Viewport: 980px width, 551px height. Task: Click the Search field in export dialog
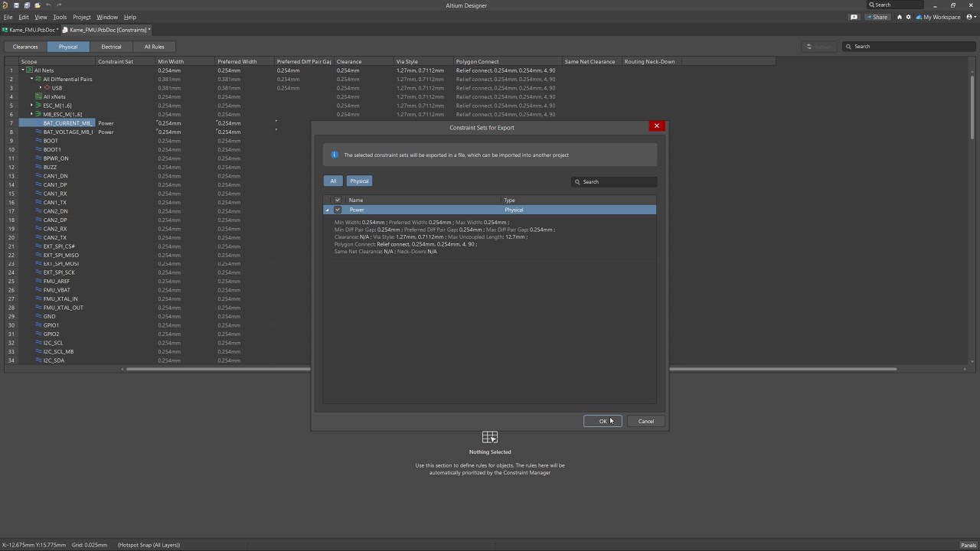tap(617, 182)
